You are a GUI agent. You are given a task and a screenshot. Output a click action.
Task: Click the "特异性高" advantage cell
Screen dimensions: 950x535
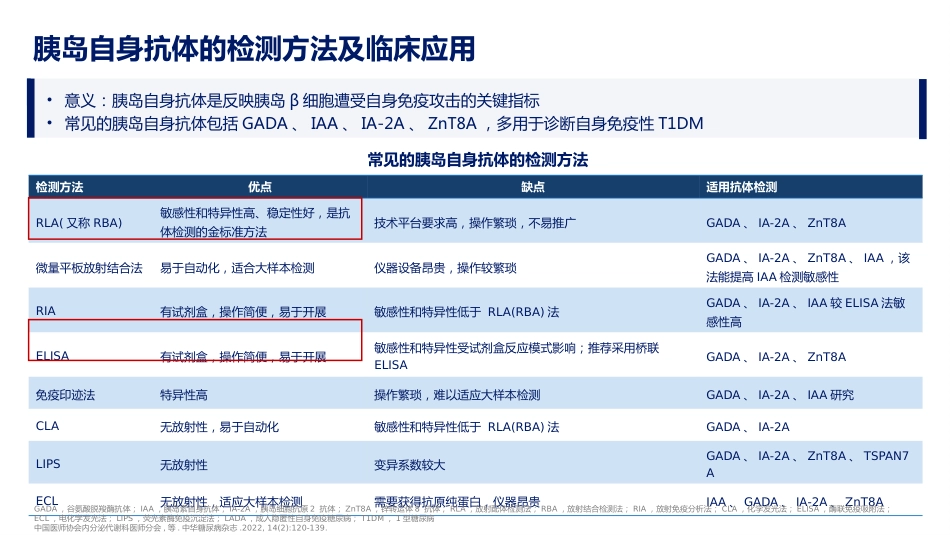pos(184,395)
